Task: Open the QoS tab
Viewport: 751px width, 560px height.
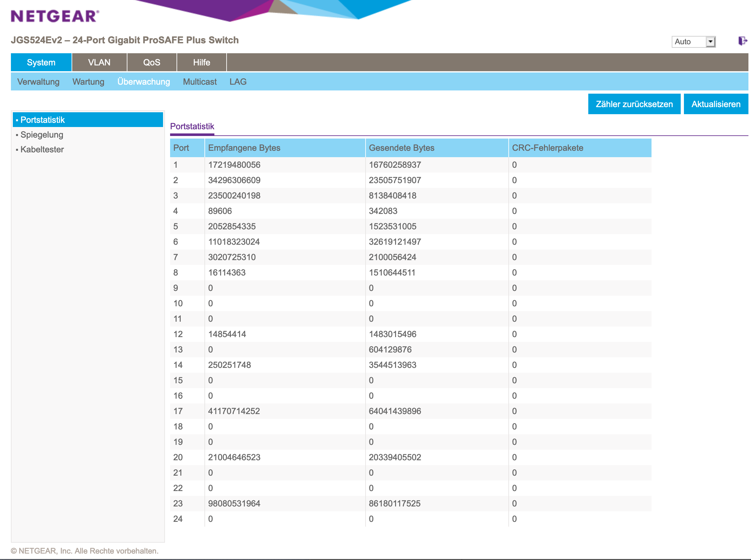Action: [151, 62]
